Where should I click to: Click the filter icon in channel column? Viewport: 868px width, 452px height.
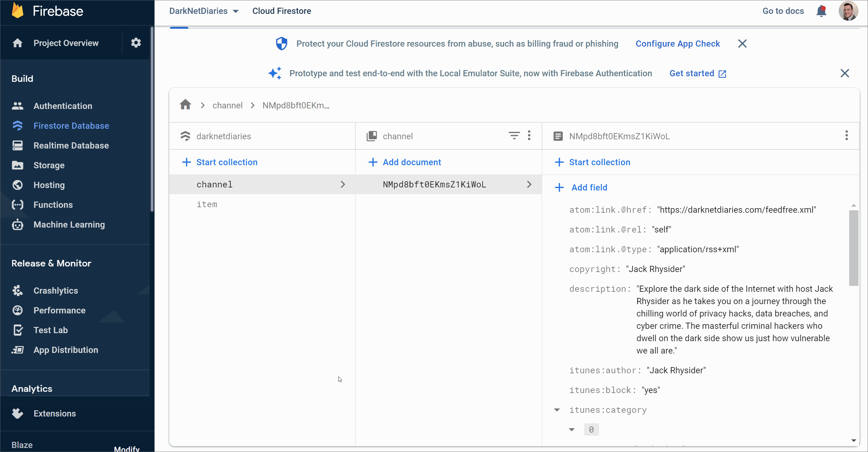[x=514, y=136]
